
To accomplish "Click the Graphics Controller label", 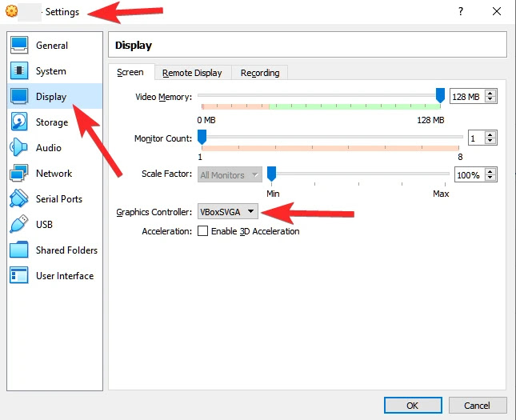I will tap(154, 212).
